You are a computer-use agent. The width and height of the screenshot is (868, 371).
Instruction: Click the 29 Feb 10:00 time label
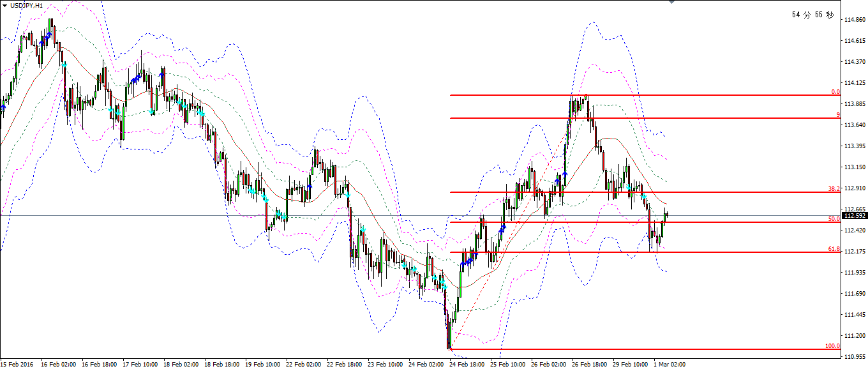click(x=630, y=365)
